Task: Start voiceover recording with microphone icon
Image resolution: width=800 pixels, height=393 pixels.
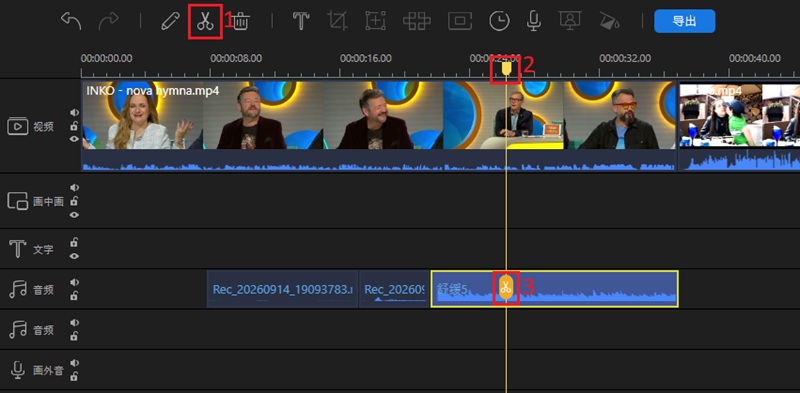Action: pyautogui.click(x=534, y=21)
